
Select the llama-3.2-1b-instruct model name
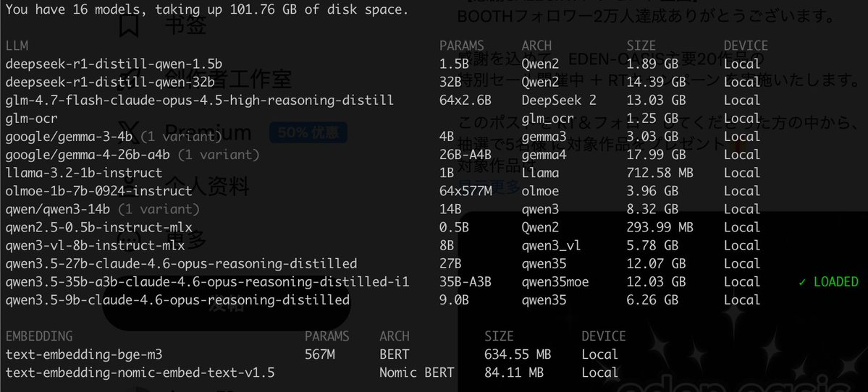coord(84,173)
